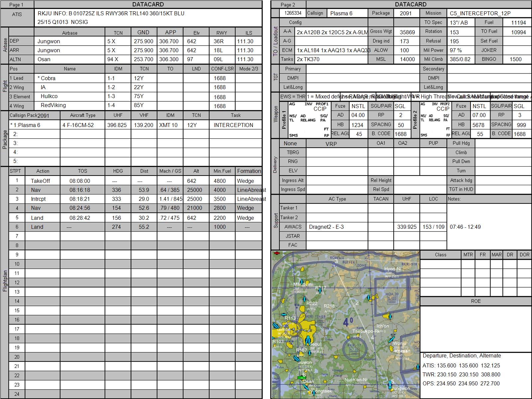Select the Seoul airbase icon on map
Image resolution: width=532 pixels, height=399 pixels.
308,340
